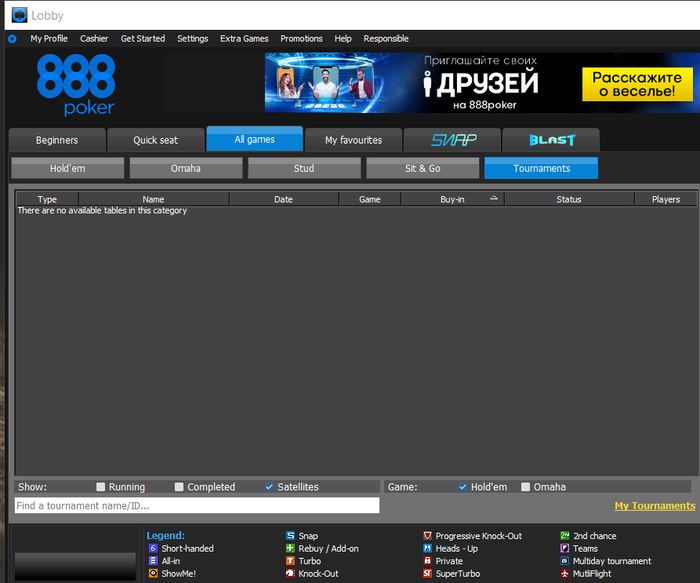This screenshot has height=583, width=700.
Task: Open the Settings menu
Action: click(192, 39)
